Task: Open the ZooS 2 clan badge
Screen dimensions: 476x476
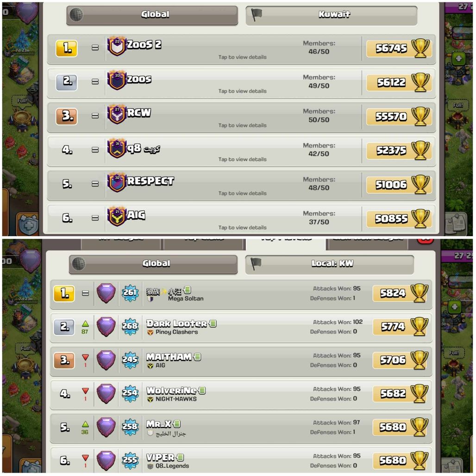Action: 117,46
